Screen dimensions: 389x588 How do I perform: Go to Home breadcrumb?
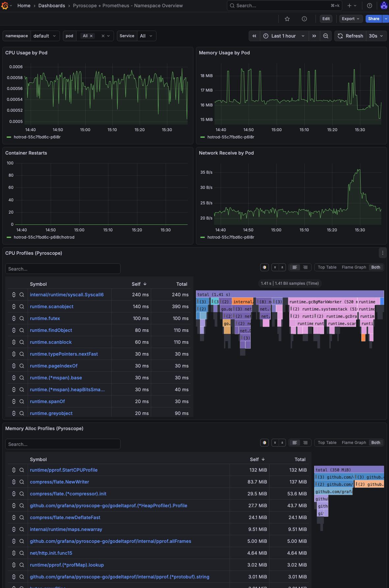[24, 6]
